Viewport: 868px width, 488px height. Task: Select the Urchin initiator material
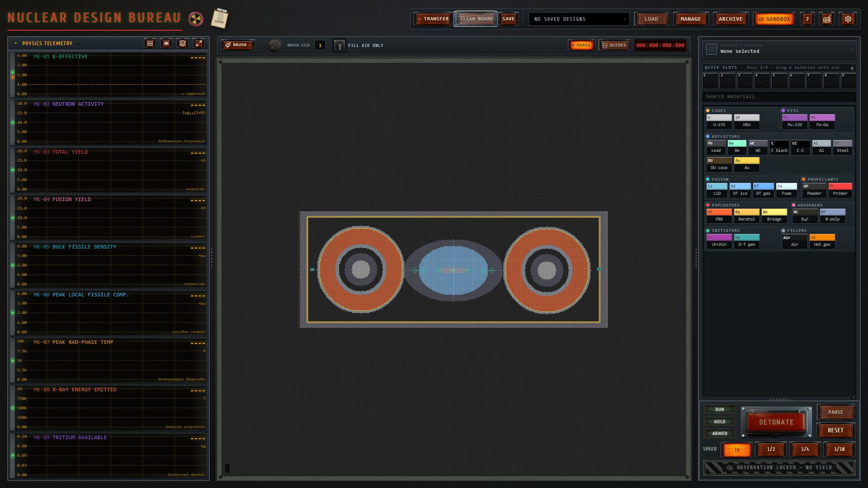point(719,241)
